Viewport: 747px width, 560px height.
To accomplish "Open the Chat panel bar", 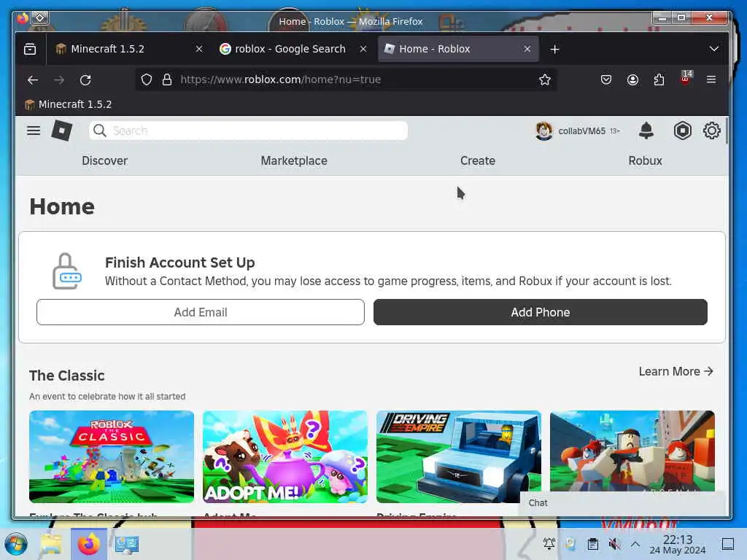I will click(622, 503).
